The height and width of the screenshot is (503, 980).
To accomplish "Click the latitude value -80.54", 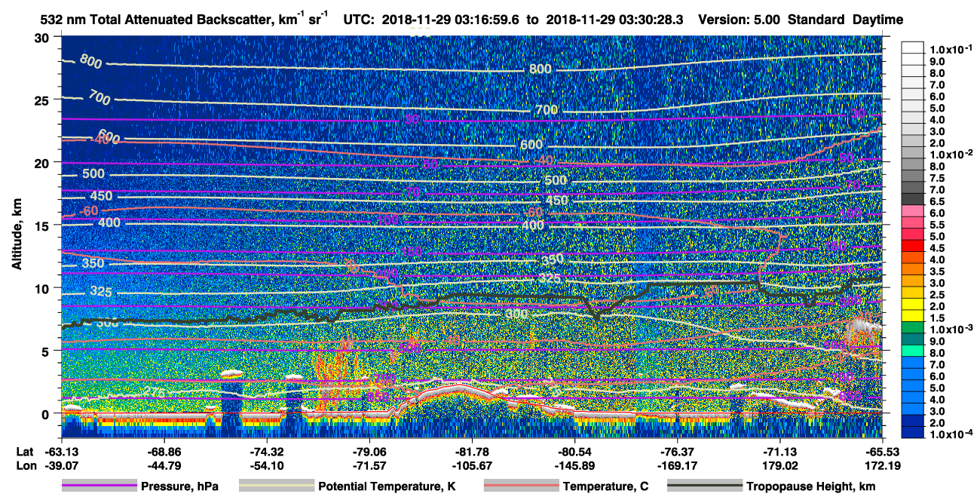I will pyautogui.click(x=575, y=451).
